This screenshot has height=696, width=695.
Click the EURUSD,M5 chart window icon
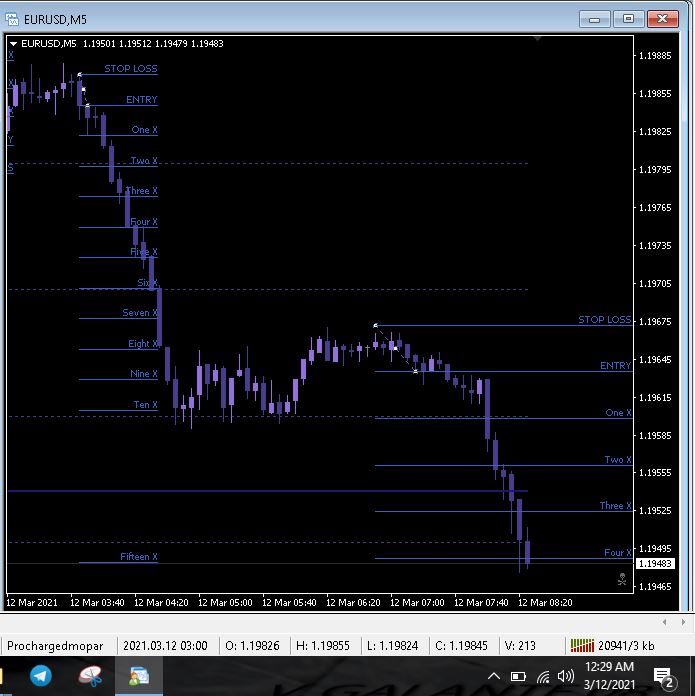pos(12,20)
